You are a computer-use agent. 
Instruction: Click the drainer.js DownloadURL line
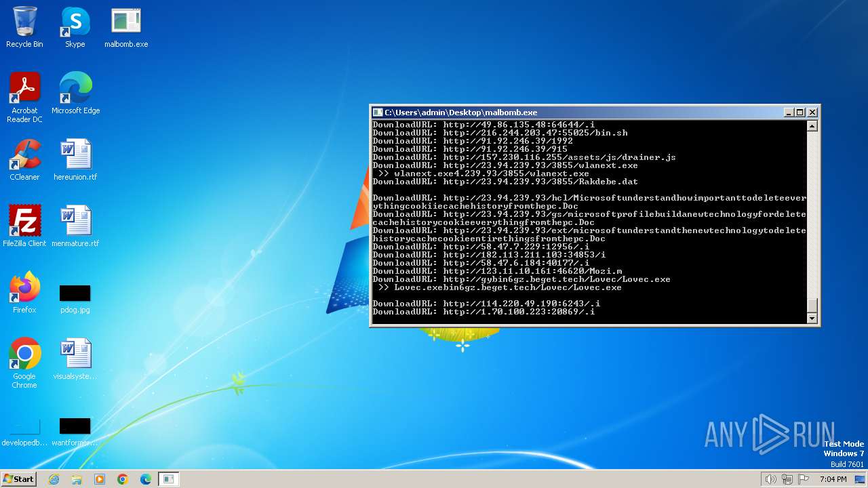click(x=524, y=157)
